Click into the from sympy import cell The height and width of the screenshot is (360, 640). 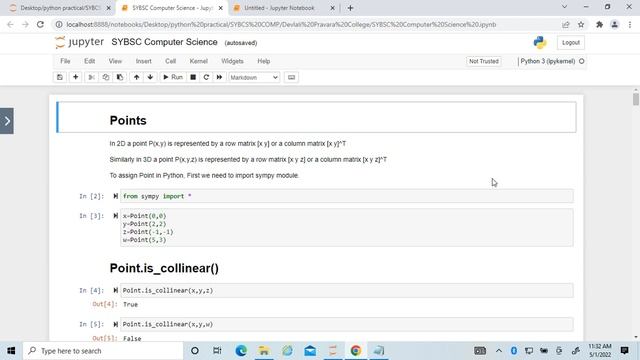click(347, 196)
